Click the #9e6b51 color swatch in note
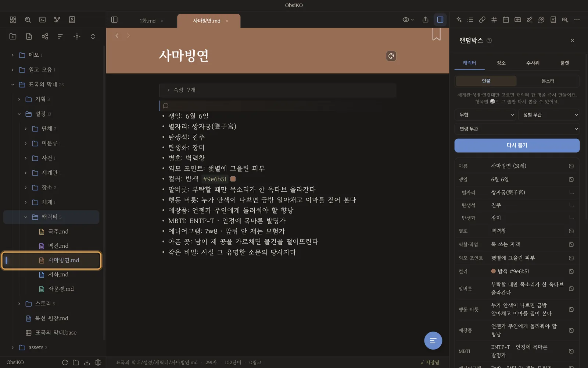 [x=233, y=179]
